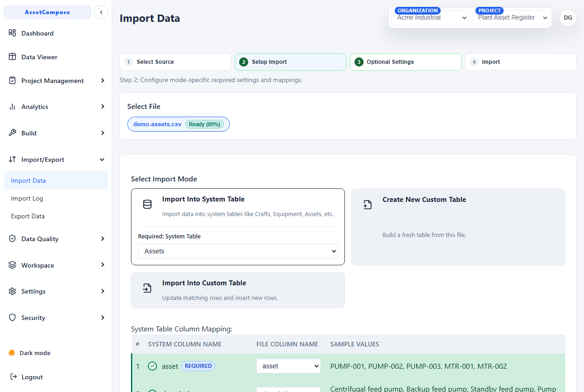Viewport: 584px width, 392px height.
Task: Click the Data Viewer table icon
Action: pyautogui.click(x=12, y=57)
